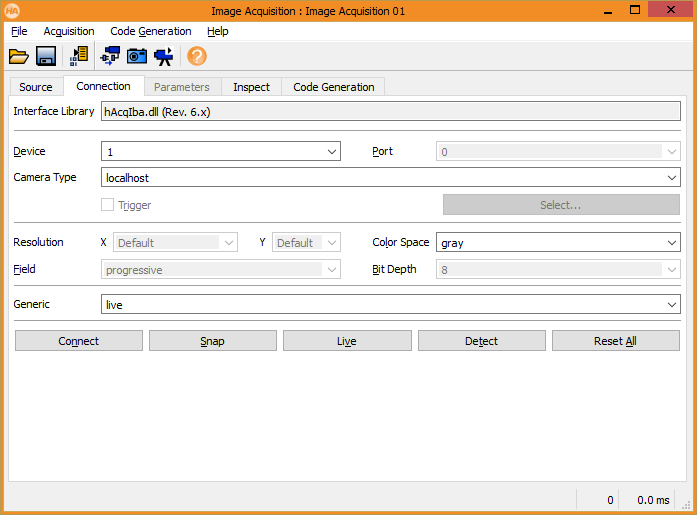Switch to the Parameters tab
Viewport: 697px width, 515px height.
point(182,87)
